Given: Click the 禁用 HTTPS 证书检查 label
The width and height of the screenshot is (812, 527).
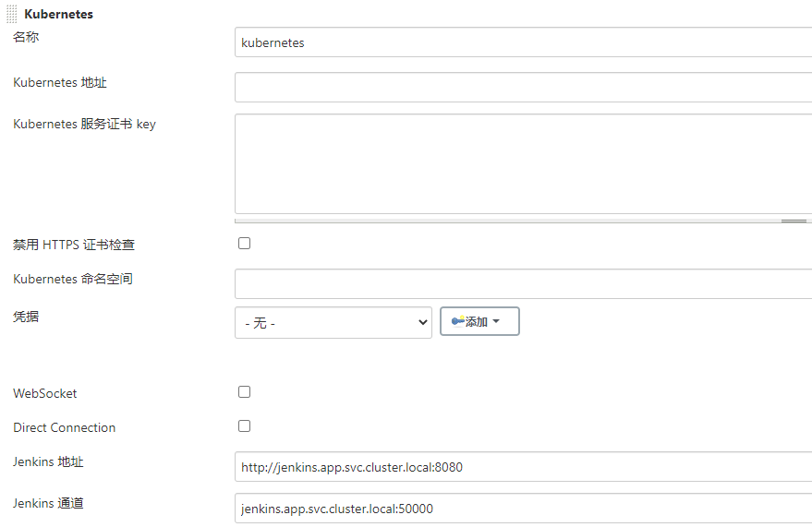Looking at the screenshot, I should click(x=74, y=245).
